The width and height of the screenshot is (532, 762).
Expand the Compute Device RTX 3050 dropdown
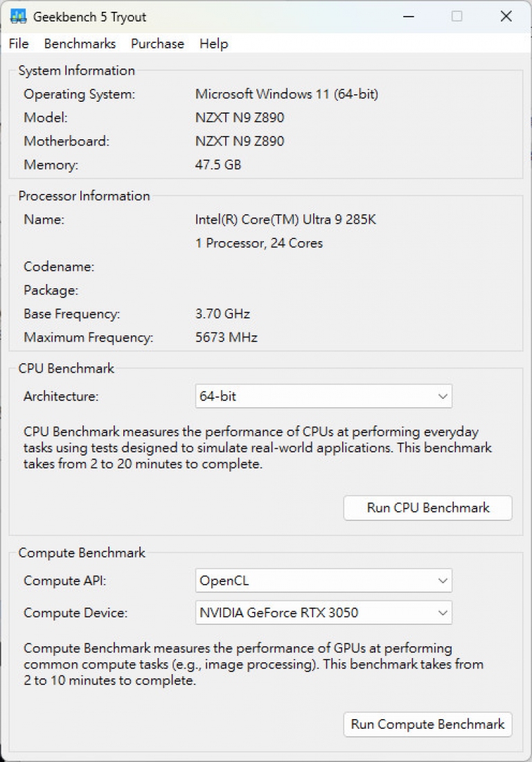323,612
